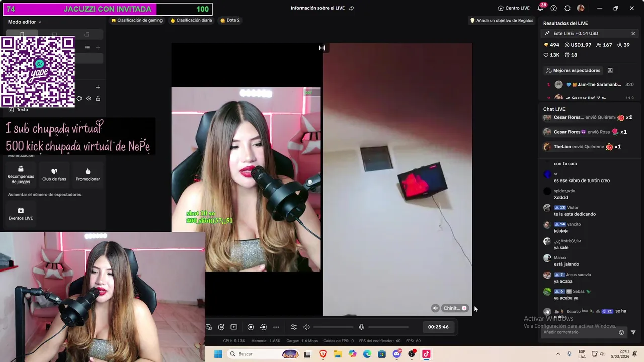Screen dimensions: 644x362
Task: Open Discord from taskbar
Action: pyautogui.click(x=397, y=354)
